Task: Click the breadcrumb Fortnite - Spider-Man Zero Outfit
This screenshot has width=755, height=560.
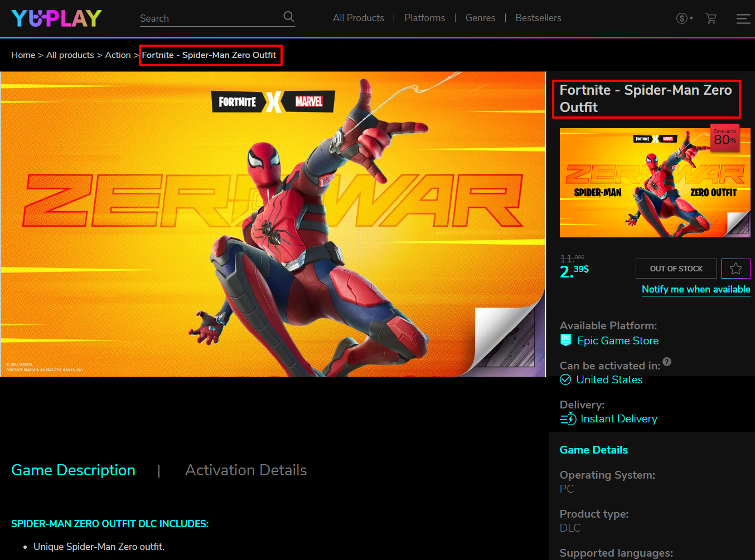Action: 209,55
